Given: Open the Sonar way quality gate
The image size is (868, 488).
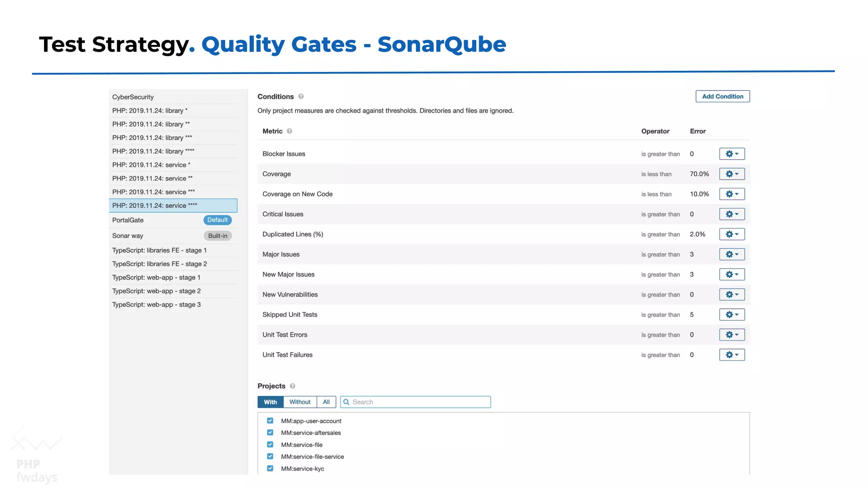Looking at the screenshot, I should point(173,236).
